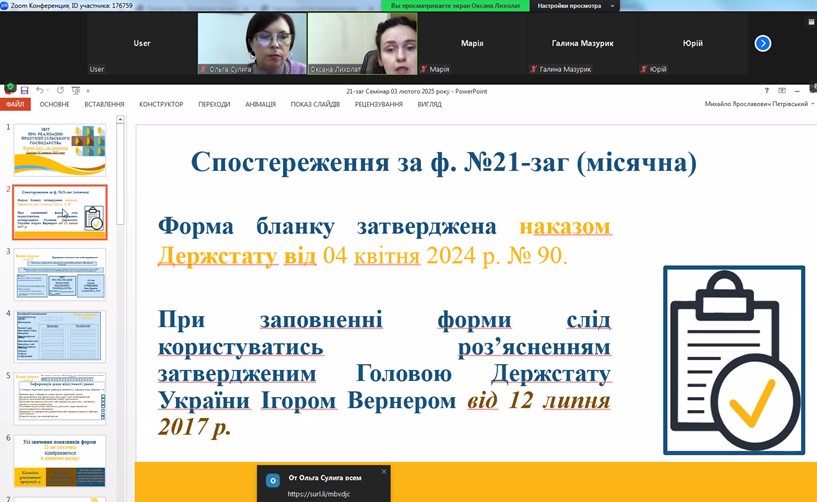
Task: Open Михайло Ярославович Петрівський account dropdown
Action: 759,104
